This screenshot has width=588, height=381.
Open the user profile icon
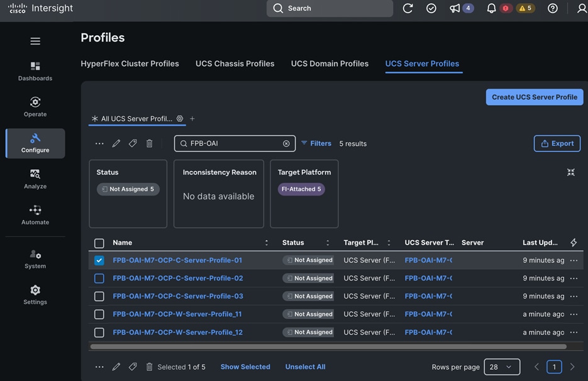[x=582, y=8]
